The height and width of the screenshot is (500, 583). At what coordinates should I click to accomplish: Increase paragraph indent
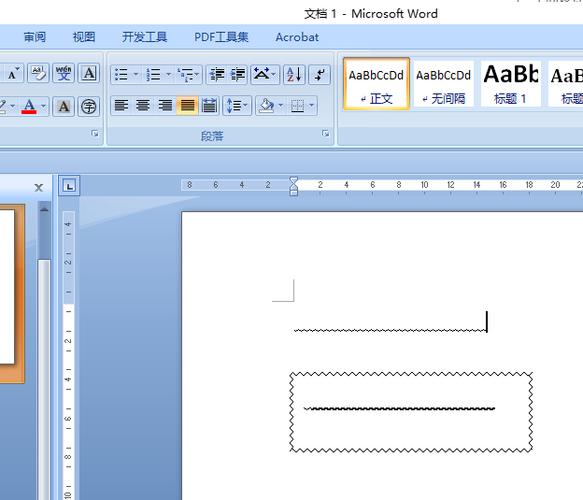pyautogui.click(x=238, y=74)
